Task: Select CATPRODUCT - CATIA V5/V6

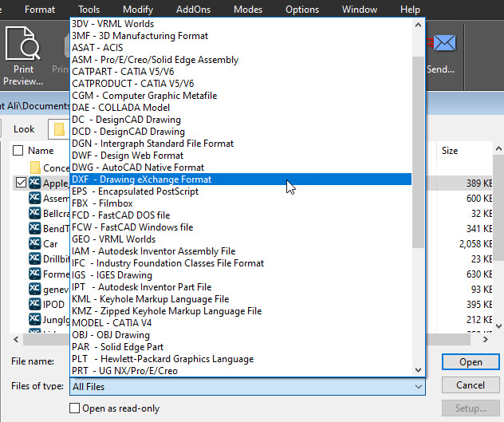Action: pos(241,84)
